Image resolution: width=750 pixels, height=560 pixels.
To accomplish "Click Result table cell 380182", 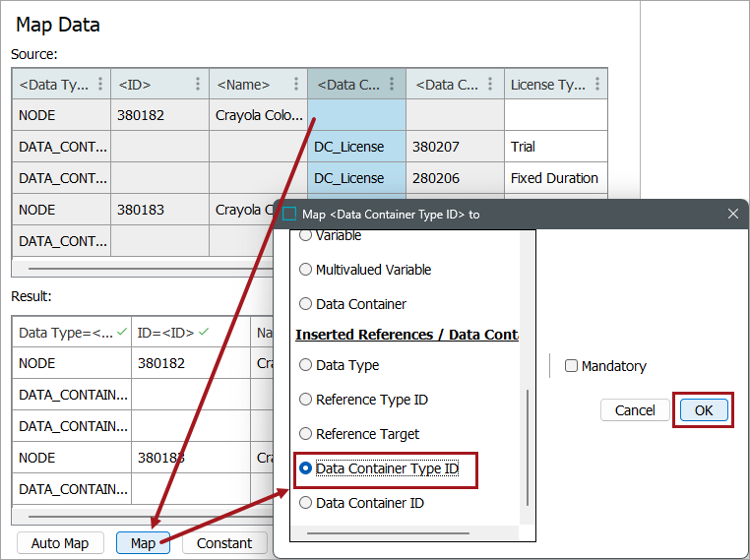I will (191, 363).
